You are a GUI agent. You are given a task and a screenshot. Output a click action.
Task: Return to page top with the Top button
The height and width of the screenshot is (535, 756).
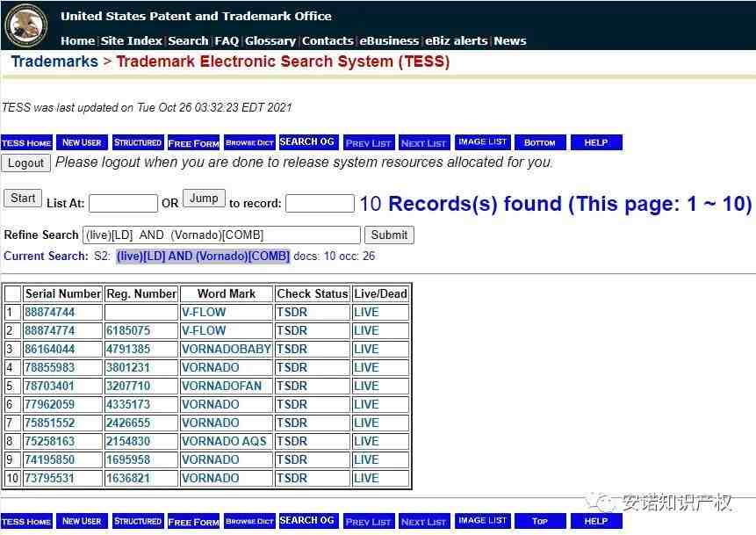click(x=540, y=522)
